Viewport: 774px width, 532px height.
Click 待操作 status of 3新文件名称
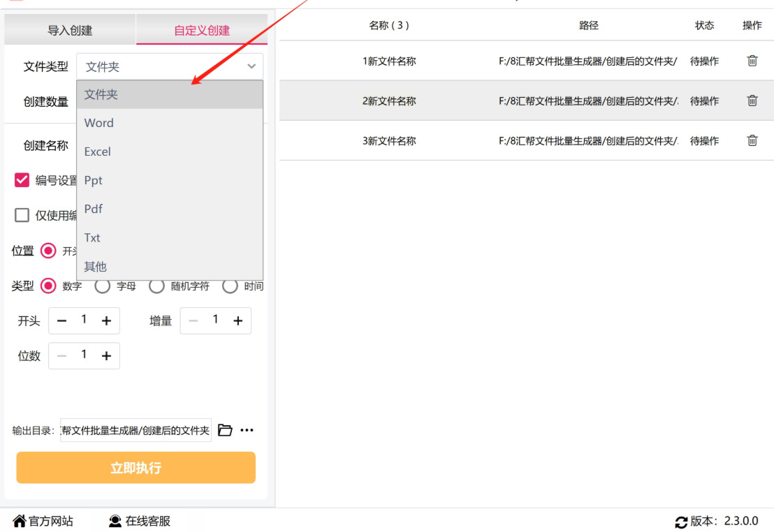[x=704, y=140]
